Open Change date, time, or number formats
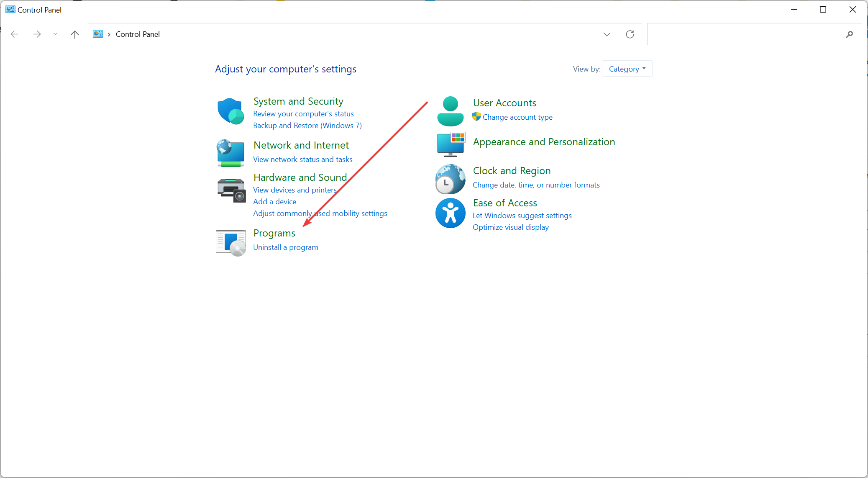This screenshot has height=478, width=868. click(x=536, y=185)
